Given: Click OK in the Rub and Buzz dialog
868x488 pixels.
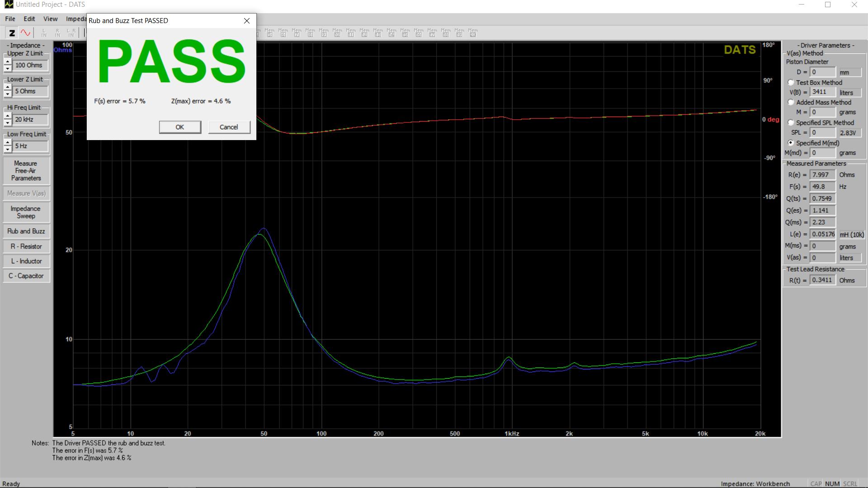Looking at the screenshot, I should 180,127.
